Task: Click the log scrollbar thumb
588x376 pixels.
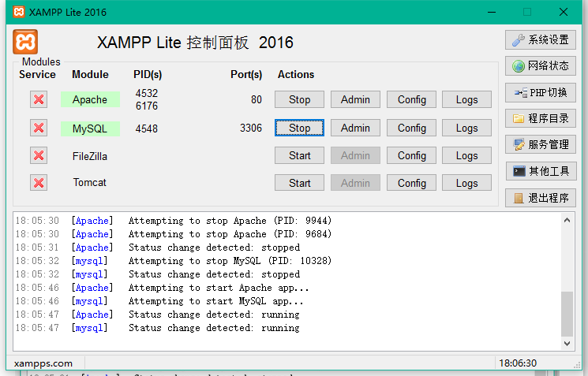Action: (x=567, y=314)
